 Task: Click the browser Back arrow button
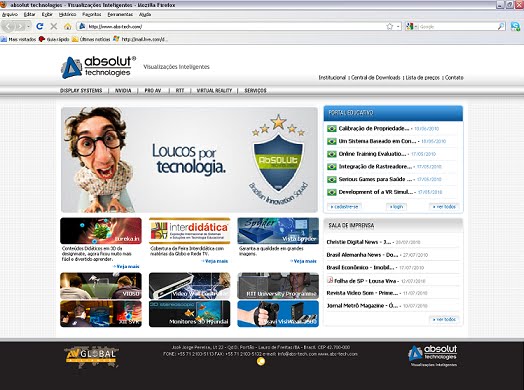click(9, 26)
